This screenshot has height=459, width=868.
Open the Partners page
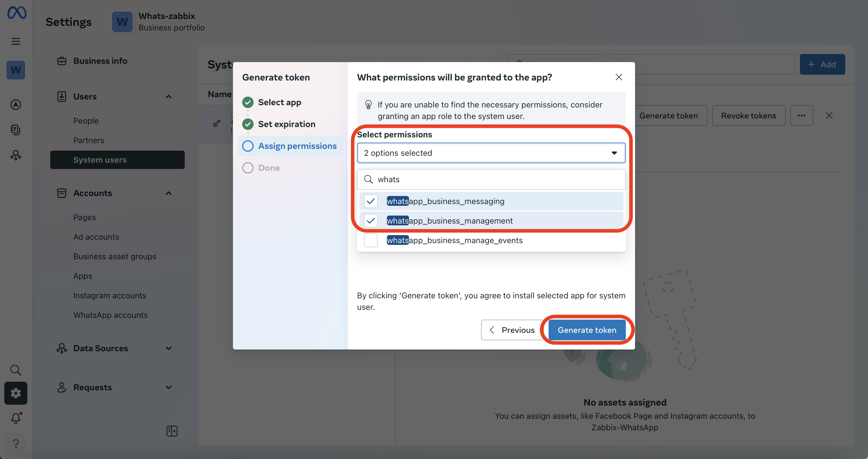coord(89,140)
